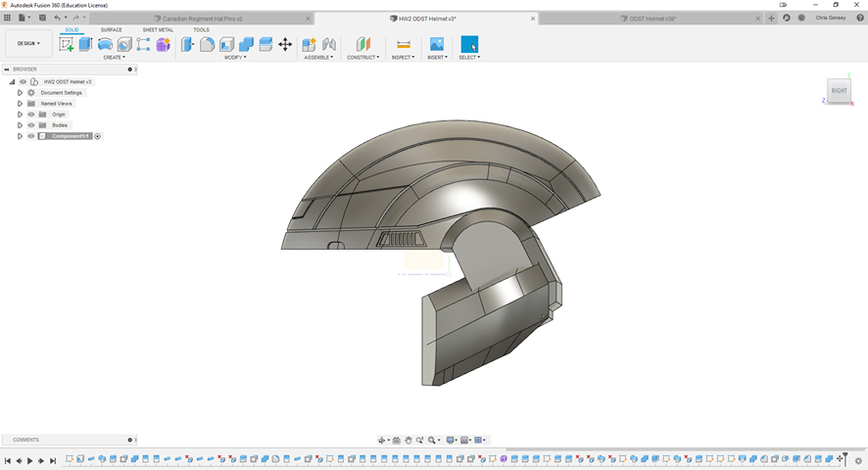Open the CREATE dropdown menu

click(x=114, y=58)
